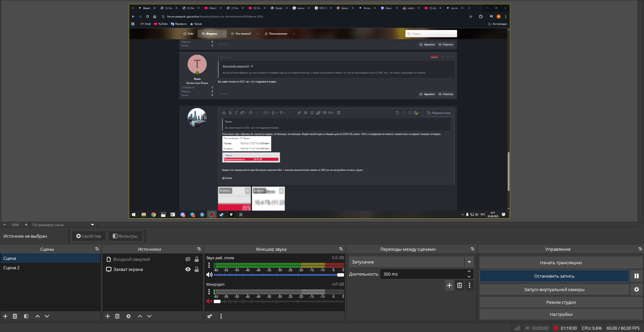Open scene filters icon in Scenes panel
The height and width of the screenshot is (332, 644).
(x=26, y=316)
